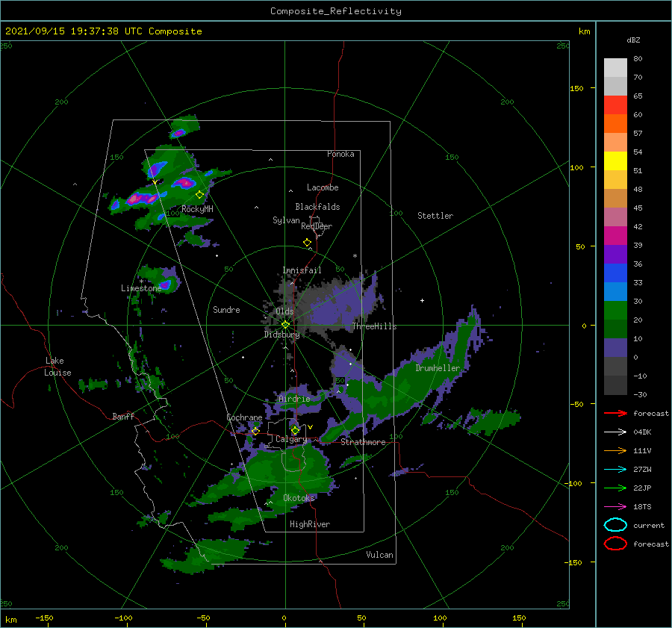Select the RedDeer label
This screenshot has height=628, width=672.
coord(317,226)
